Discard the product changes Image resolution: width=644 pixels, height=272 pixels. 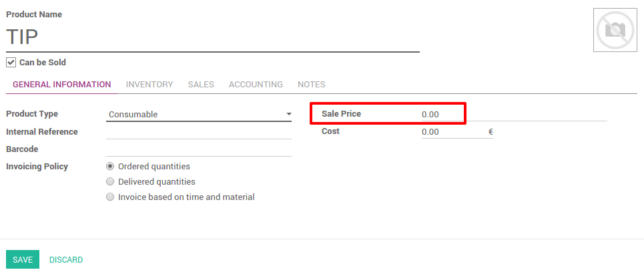click(66, 260)
